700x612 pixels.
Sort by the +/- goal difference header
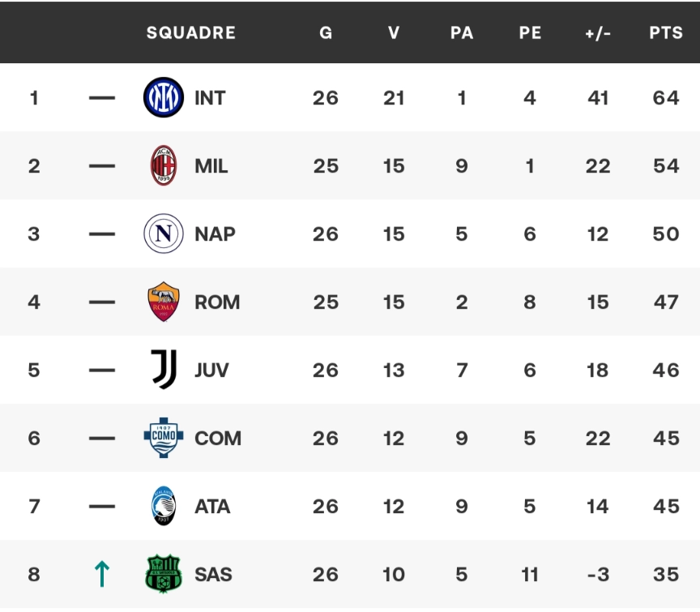click(598, 33)
